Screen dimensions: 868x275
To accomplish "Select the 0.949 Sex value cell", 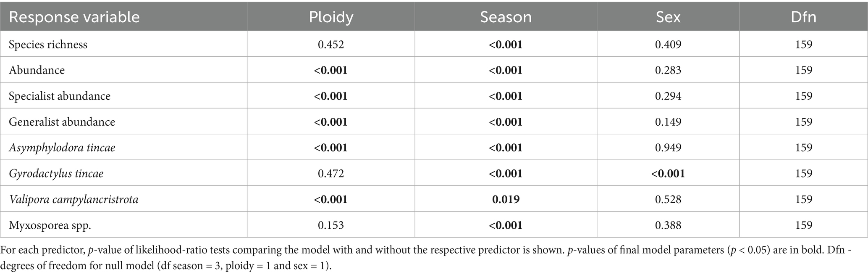I will (x=668, y=148).
